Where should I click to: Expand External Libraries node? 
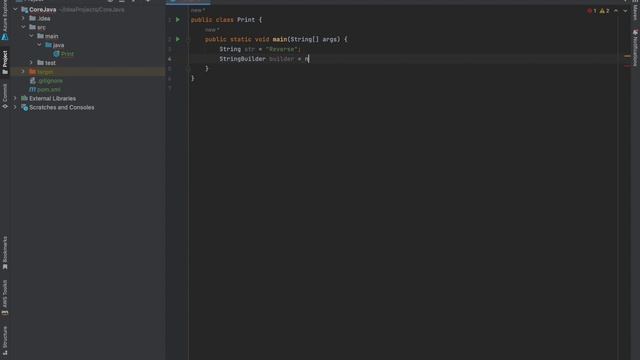coord(16,98)
